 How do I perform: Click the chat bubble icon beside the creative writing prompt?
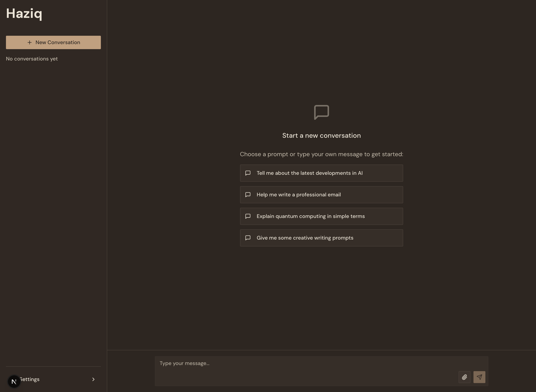tap(248, 238)
